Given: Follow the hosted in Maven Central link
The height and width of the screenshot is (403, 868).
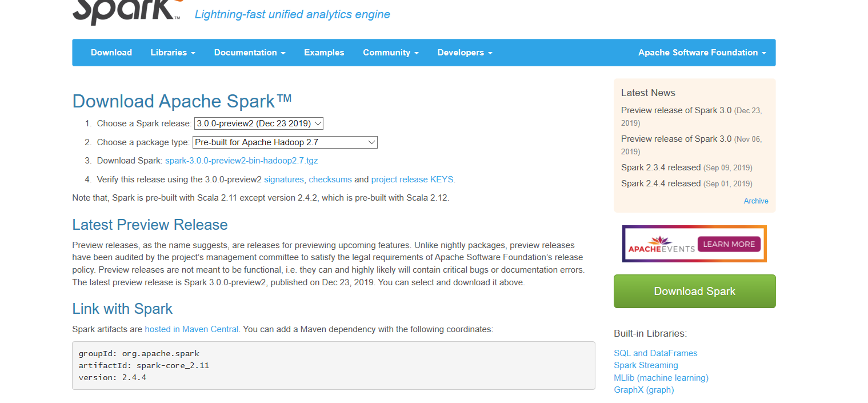Looking at the screenshot, I should tap(191, 329).
